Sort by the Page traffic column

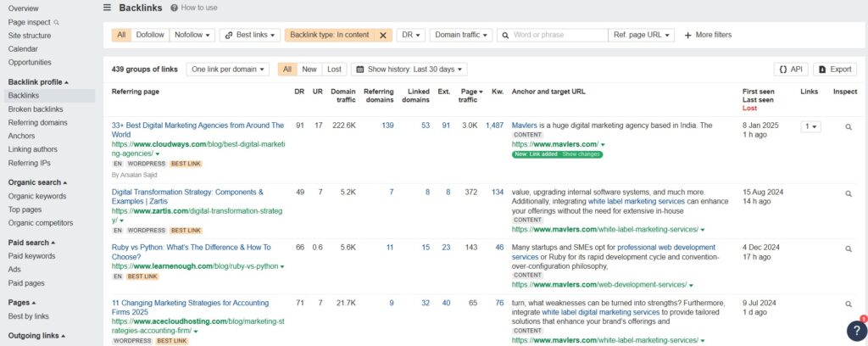tap(470, 95)
